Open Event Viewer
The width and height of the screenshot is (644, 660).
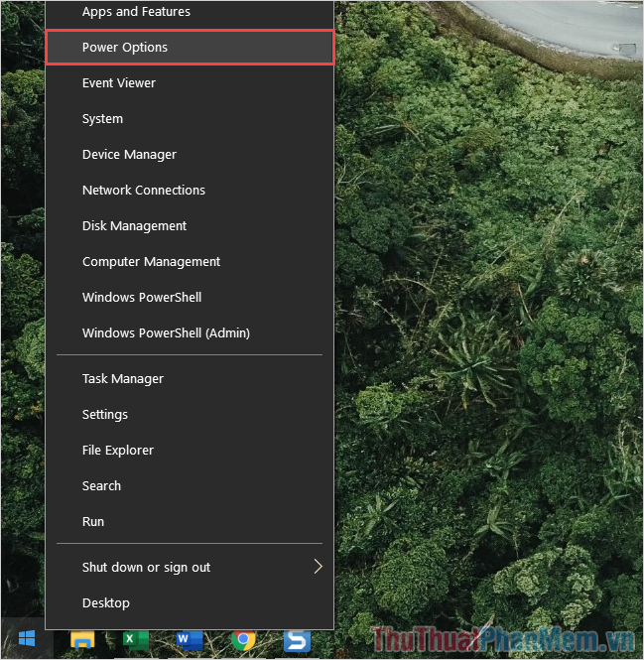coord(190,83)
